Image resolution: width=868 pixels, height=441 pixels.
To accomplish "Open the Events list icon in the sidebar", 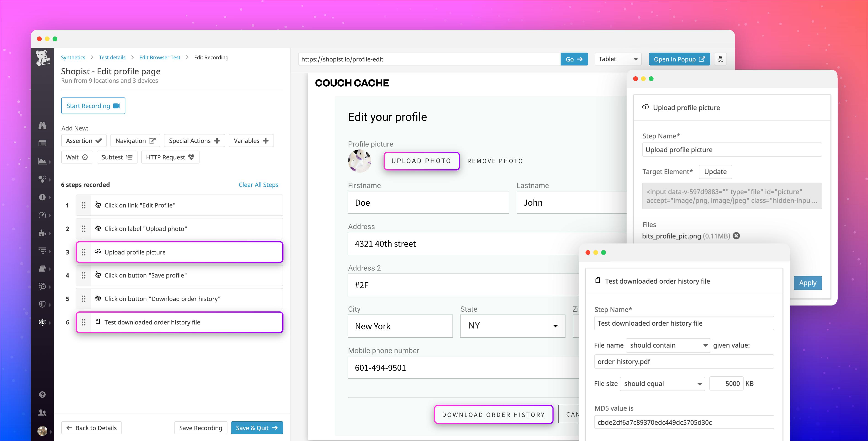I will pos(43,143).
